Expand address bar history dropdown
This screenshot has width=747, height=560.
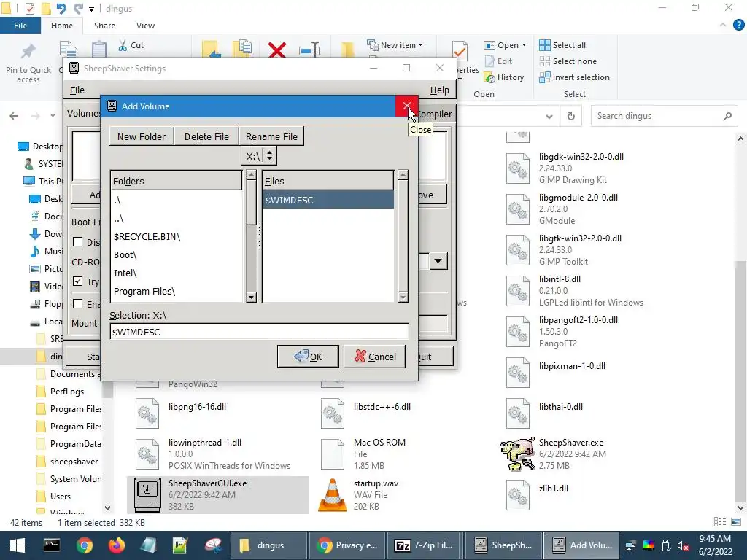pyautogui.click(x=549, y=116)
